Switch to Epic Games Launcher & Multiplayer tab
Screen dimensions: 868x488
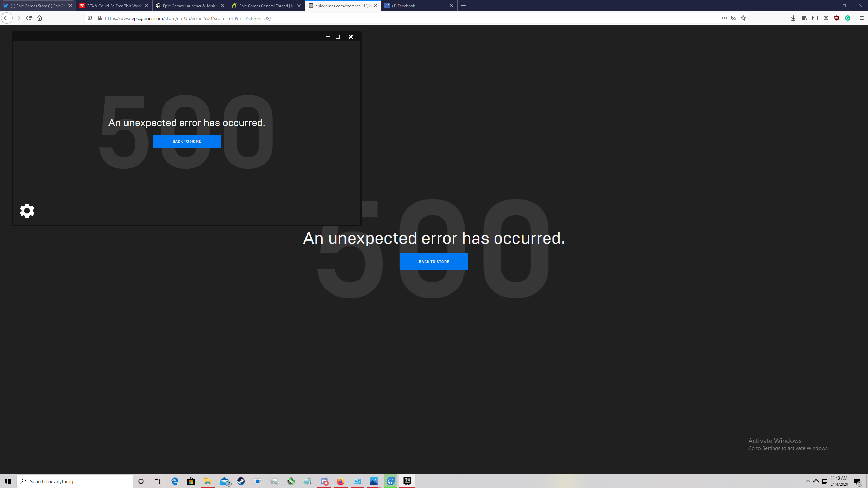click(191, 6)
